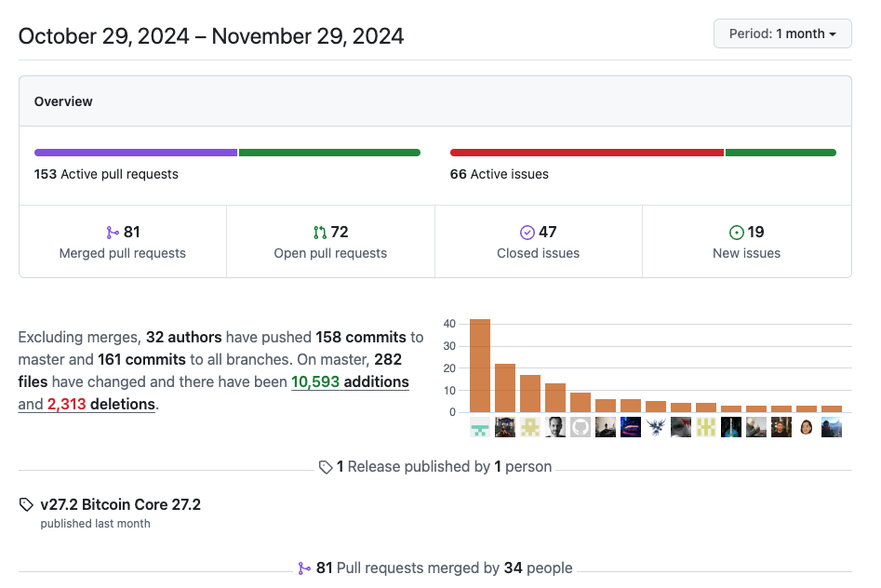Click the merged pull requests icon
This screenshot has height=588, width=881.
click(113, 233)
